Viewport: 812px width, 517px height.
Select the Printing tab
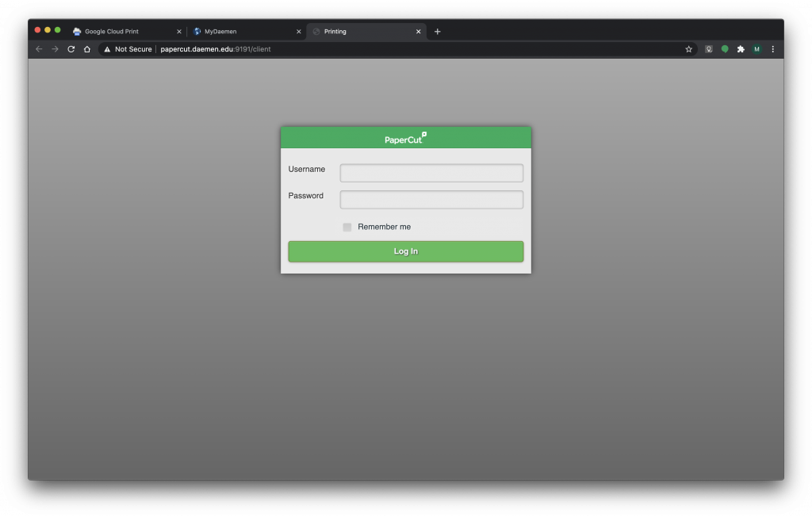pos(366,32)
